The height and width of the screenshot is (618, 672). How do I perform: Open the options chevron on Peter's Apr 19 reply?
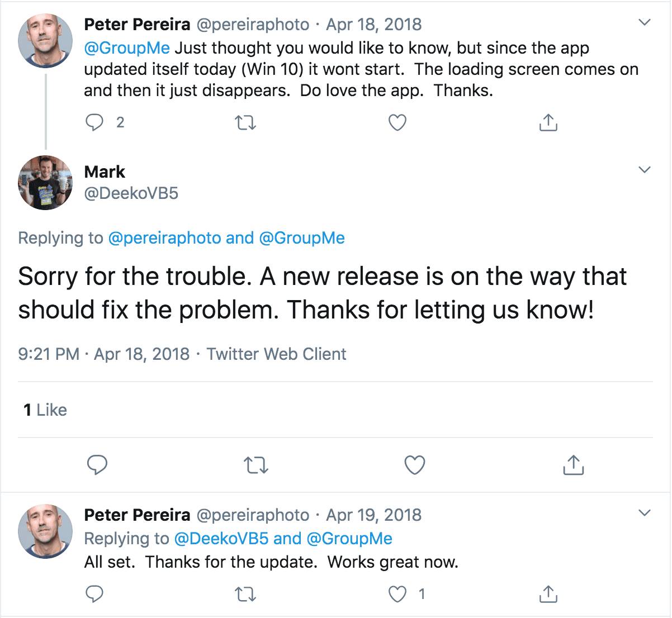645,513
